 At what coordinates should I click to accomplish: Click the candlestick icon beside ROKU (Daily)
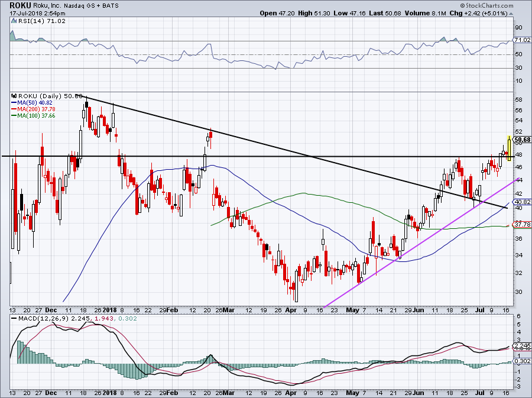pyautogui.click(x=14, y=96)
